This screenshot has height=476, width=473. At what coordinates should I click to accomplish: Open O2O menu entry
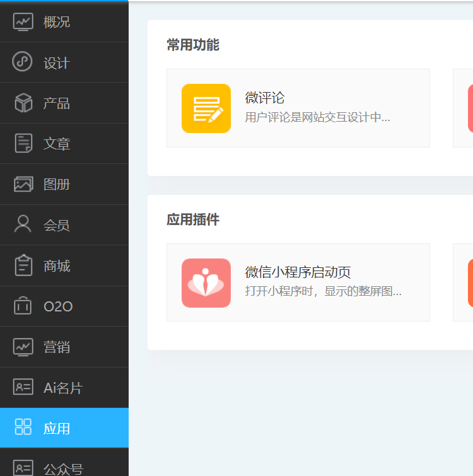click(64, 306)
